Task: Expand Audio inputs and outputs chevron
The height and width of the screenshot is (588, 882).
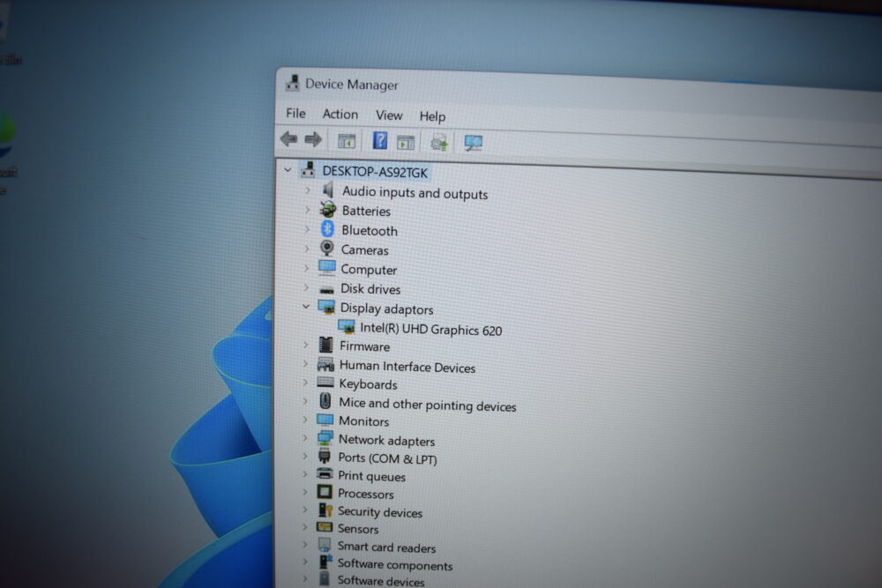Action: [x=308, y=190]
